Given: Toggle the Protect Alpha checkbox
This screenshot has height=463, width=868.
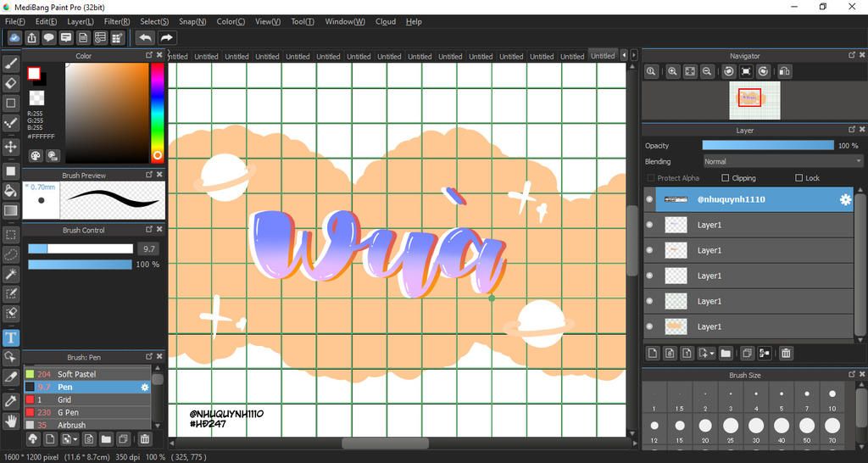Looking at the screenshot, I should [650, 178].
